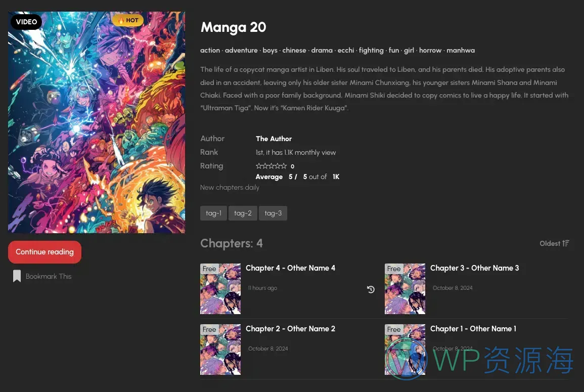The image size is (584, 392).
Task: Click the HOT flame badge on the cover
Action: [x=128, y=20]
